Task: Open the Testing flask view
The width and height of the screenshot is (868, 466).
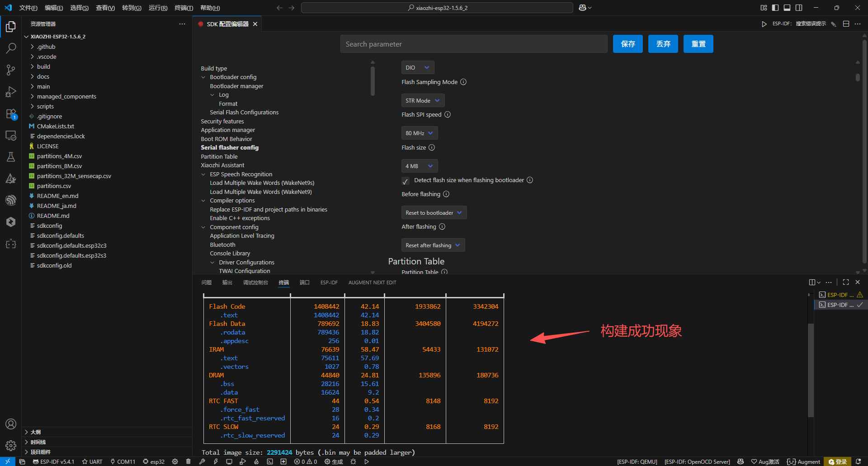Action: click(11, 157)
